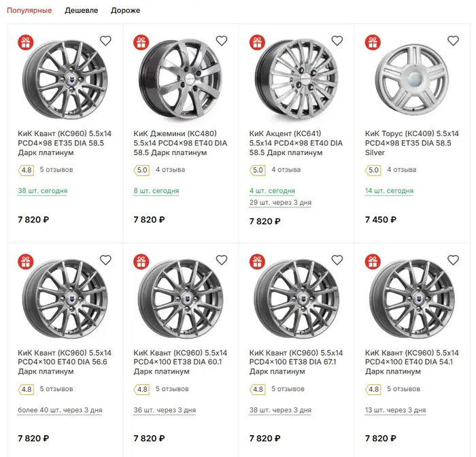Click the gift icon on КиК Акцент

click(257, 42)
